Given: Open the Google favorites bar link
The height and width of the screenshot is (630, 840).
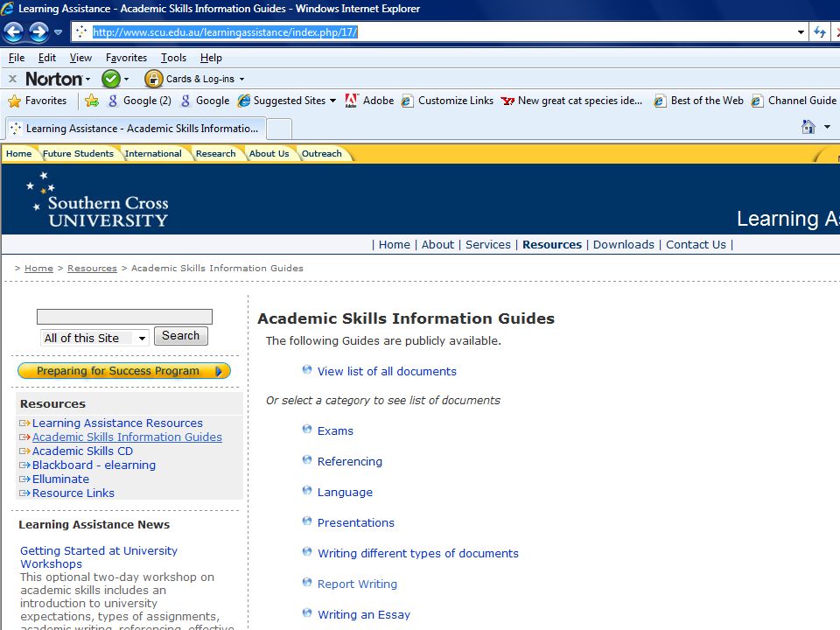Looking at the screenshot, I should (205, 101).
